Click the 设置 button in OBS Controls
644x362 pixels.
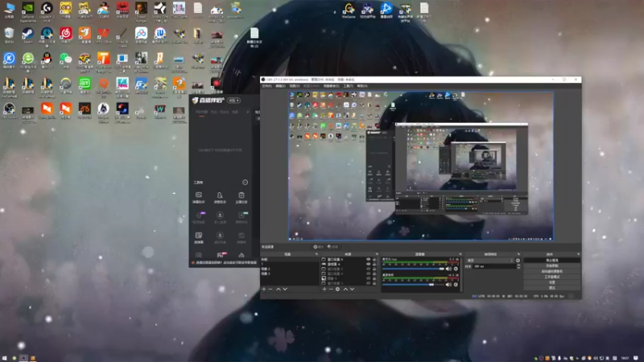click(552, 282)
